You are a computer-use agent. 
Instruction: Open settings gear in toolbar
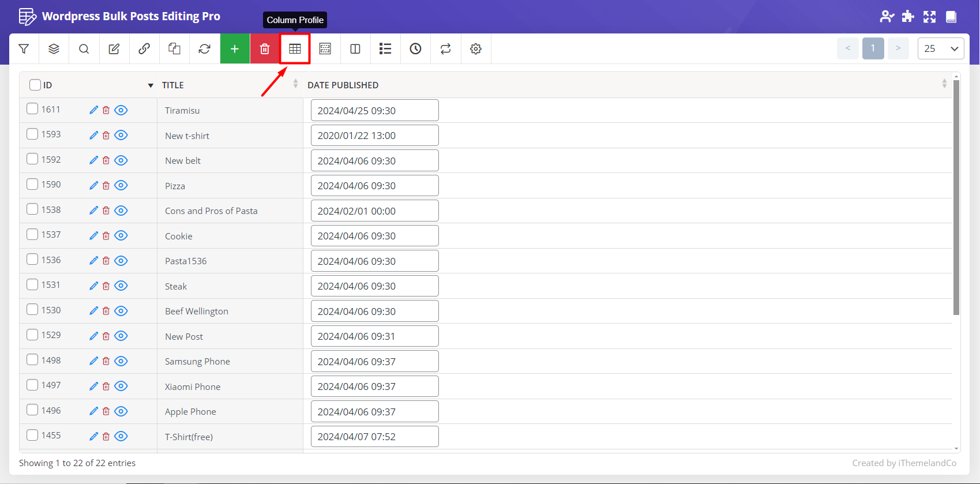click(476, 49)
